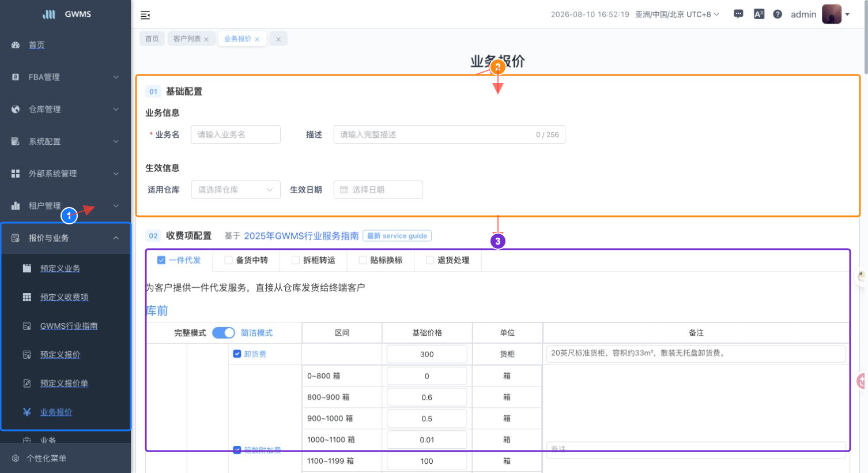This screenshot has width=868, height=473.
Task: Check the 拆柜转运 checkbox
Action: click(296, 260)
